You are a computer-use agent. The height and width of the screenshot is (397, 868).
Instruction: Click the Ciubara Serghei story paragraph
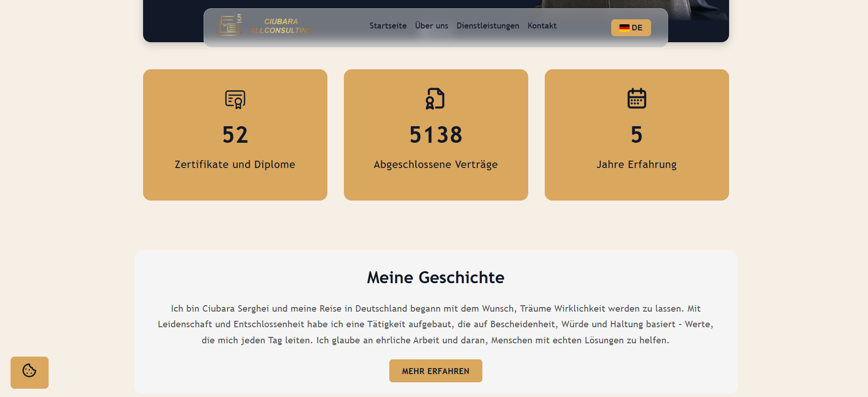pos(436,324)
